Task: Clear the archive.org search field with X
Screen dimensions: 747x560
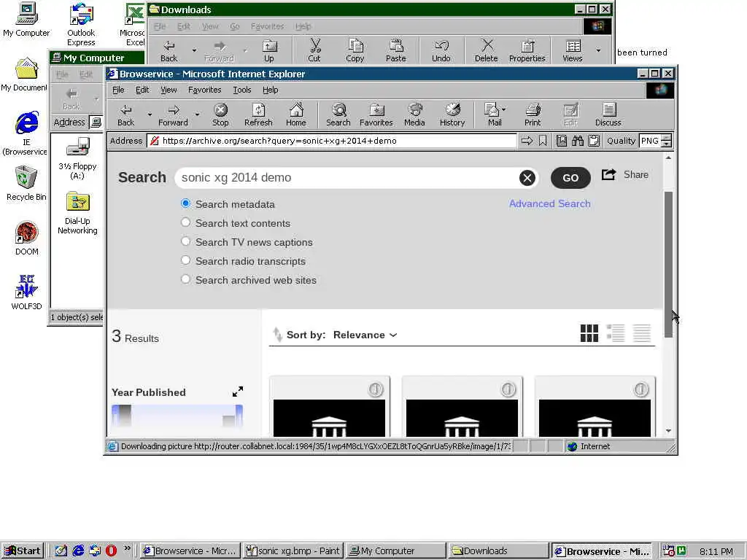Action: pyautogui.click(x=527, y=178)
